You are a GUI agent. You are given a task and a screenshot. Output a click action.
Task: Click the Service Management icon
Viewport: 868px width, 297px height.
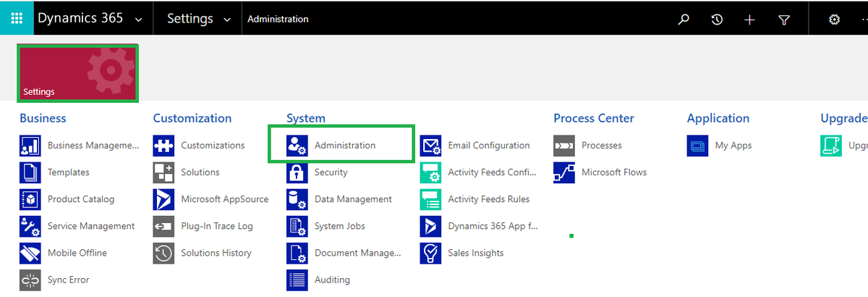[x=30, y=226]
